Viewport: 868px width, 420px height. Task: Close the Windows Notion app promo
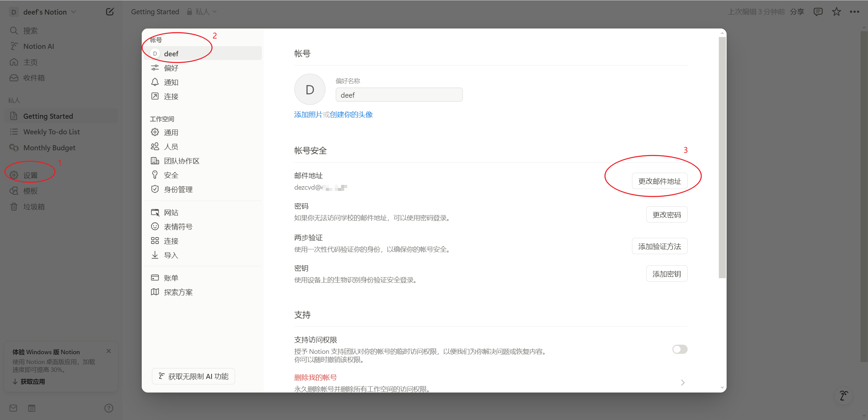click(108, 351)
